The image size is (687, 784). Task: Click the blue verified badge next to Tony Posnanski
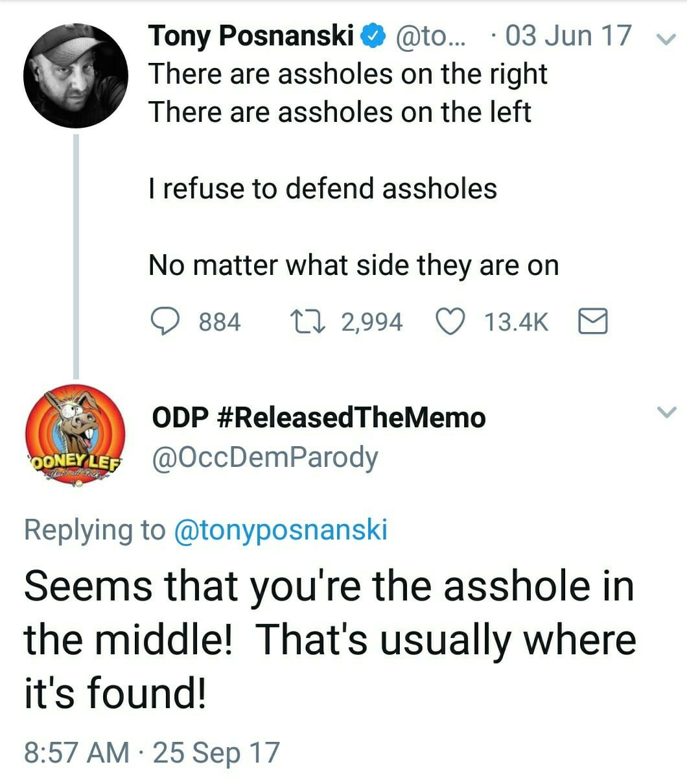point(371,36)
